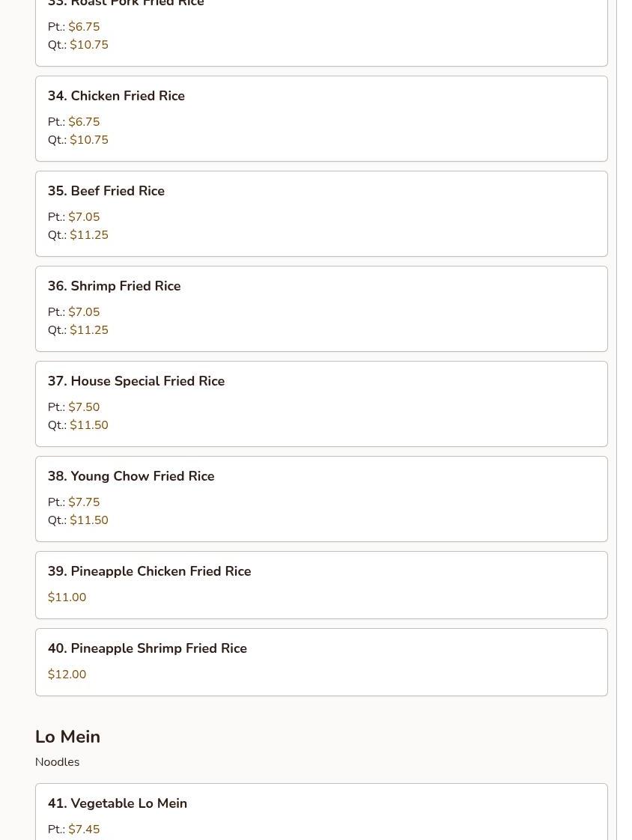Click the $11.00 Pineapple Chicken Fried Rice price

(67, 597)
